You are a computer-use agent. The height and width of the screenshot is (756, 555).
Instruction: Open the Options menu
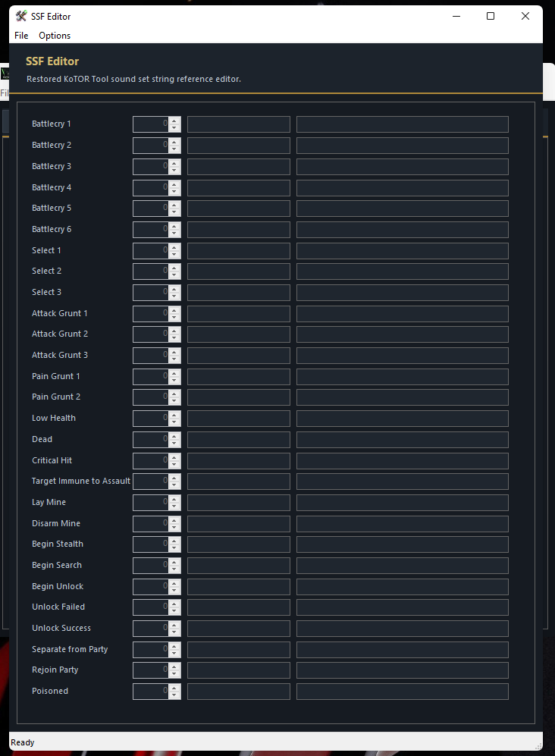pyautogui.click(x=55, y=36)
